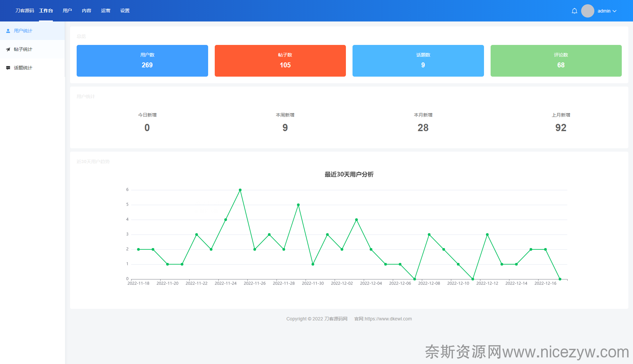Click the 话题统计 chat bubble icon
This screenshot has height=364, width=633.
(8, 68)
